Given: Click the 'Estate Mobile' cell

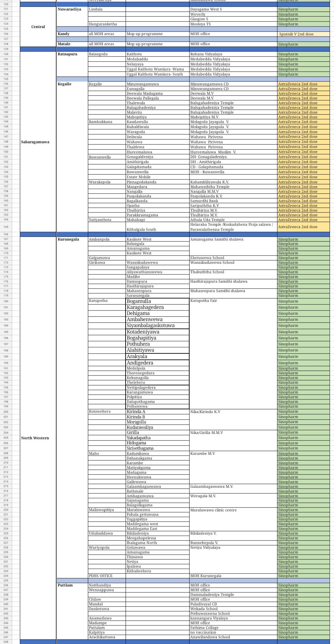Looking at the screenshot, I should (158, 177).
